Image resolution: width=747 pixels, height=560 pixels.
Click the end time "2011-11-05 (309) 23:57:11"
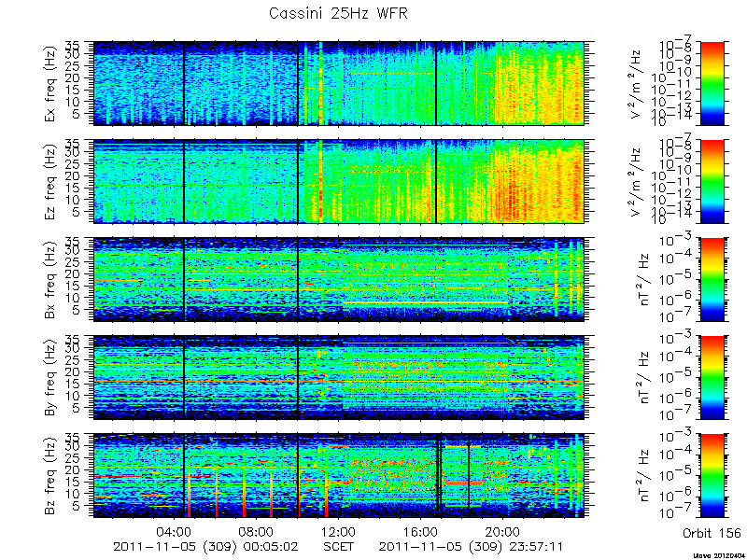point(472,547)
